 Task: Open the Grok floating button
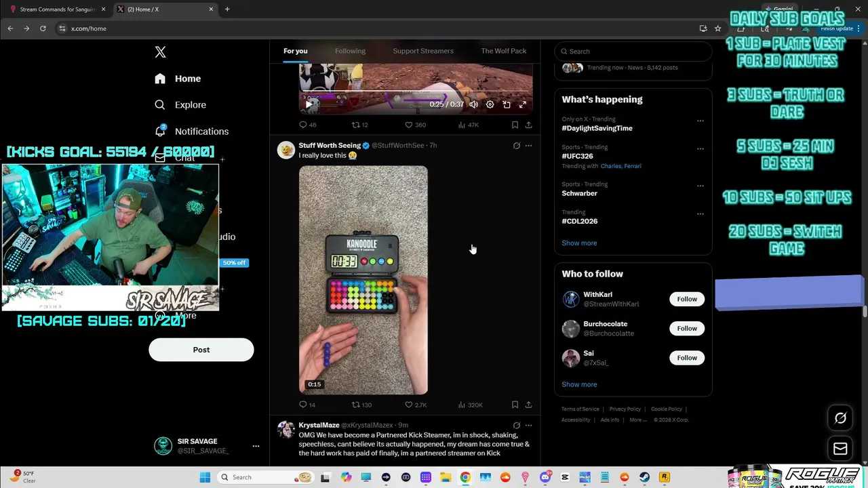(x=840, y=418)
